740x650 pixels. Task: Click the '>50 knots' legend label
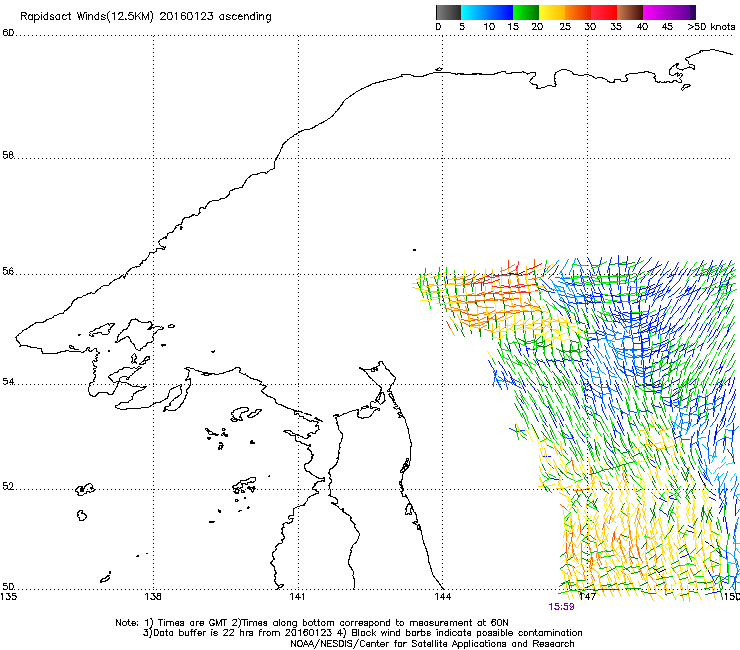[711, 26]
